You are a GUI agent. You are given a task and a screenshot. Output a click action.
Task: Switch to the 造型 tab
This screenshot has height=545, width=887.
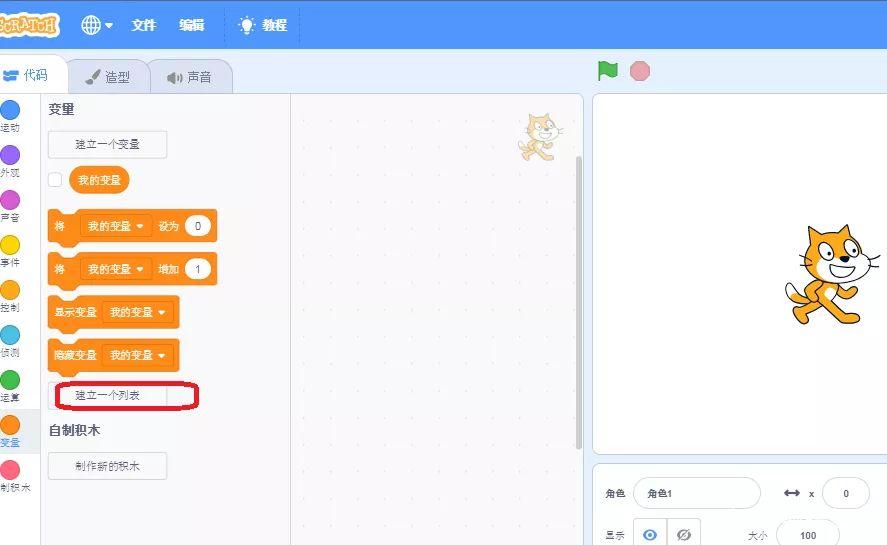point(109,77)
